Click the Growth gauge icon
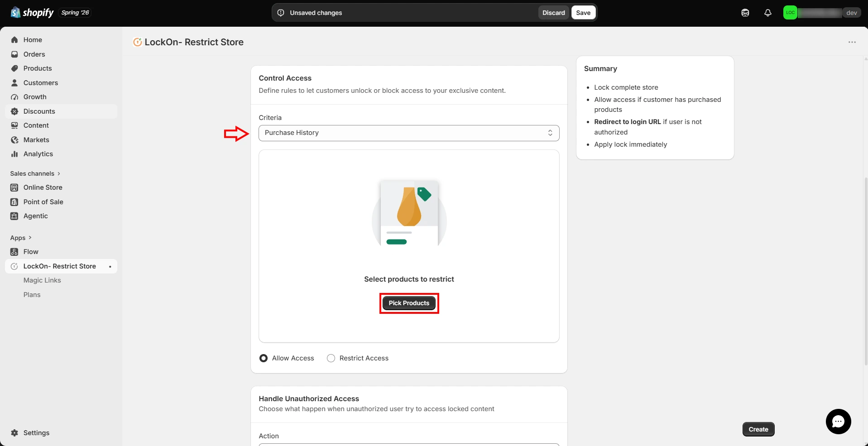 [14, 97]
